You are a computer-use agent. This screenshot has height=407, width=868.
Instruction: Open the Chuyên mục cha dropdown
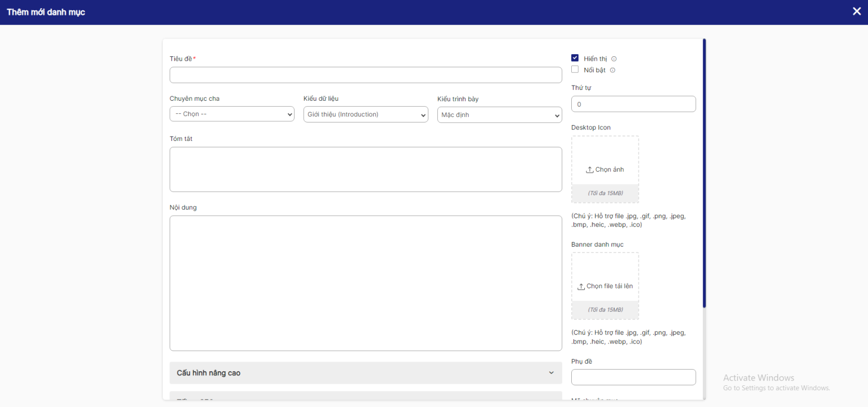[x=232, y=114]
